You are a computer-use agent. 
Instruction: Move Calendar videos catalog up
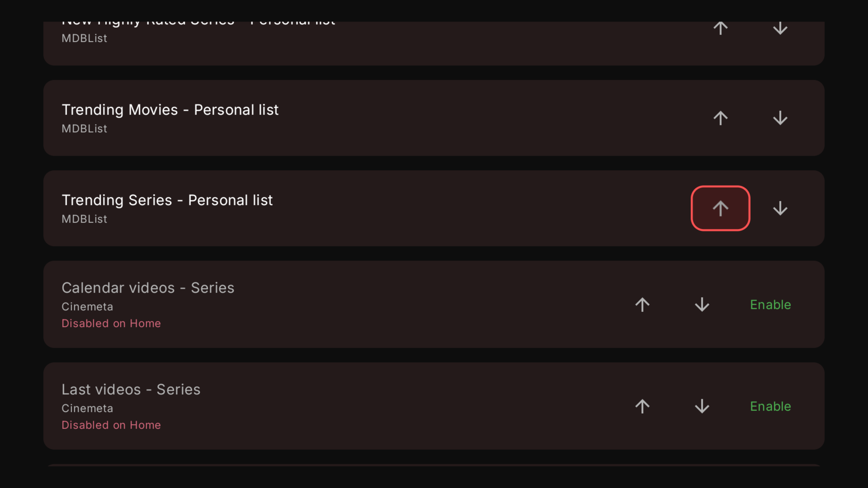[642, 305]
